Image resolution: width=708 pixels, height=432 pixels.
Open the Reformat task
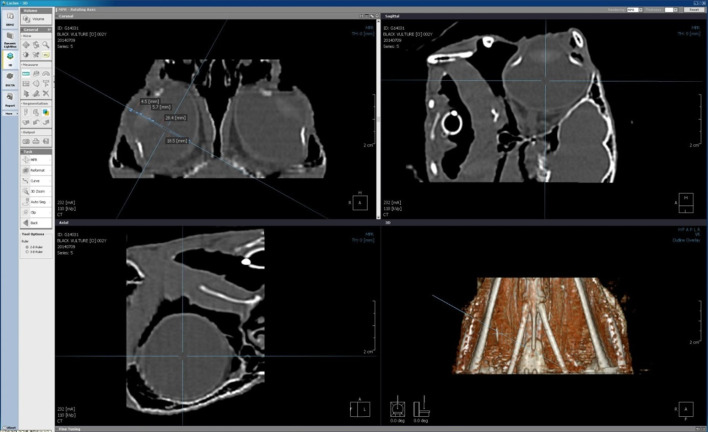36,170
